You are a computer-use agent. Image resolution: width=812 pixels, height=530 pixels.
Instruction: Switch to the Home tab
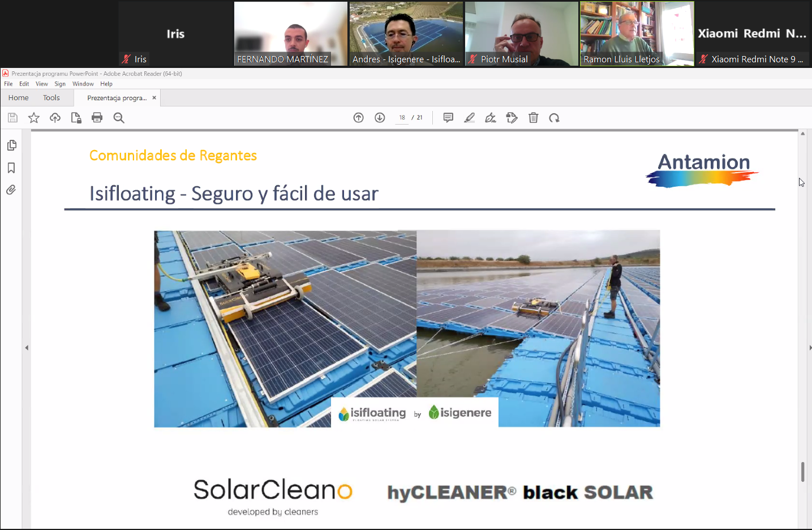tap(19, 97)
